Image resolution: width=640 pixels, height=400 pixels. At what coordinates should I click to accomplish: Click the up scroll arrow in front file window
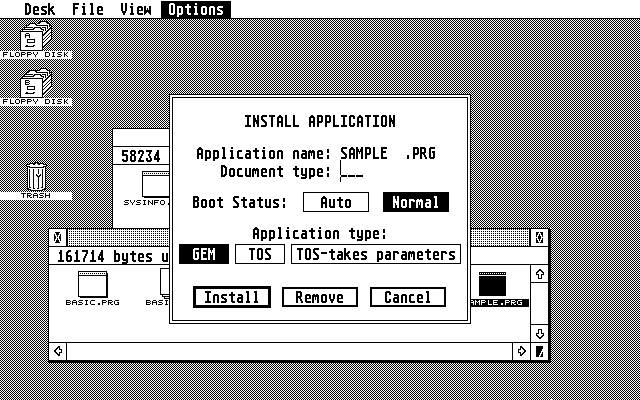point(539,274)
